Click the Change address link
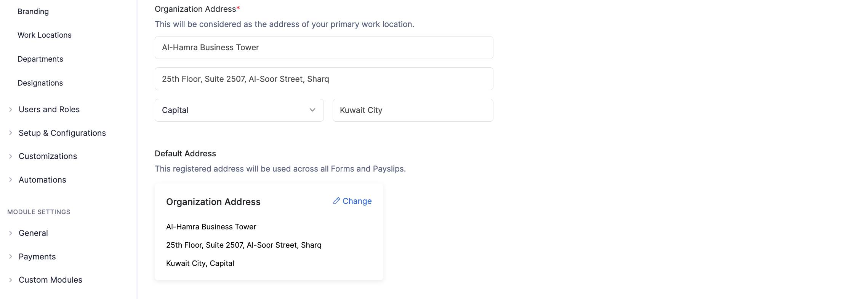The width and height of the screenshot is (868, 299). [357, 201]
